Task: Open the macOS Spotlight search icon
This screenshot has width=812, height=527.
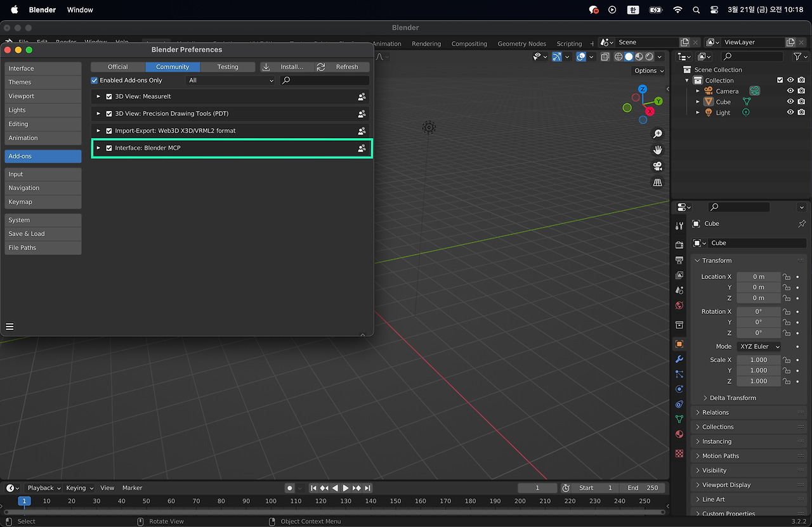Action: [696, 10]
